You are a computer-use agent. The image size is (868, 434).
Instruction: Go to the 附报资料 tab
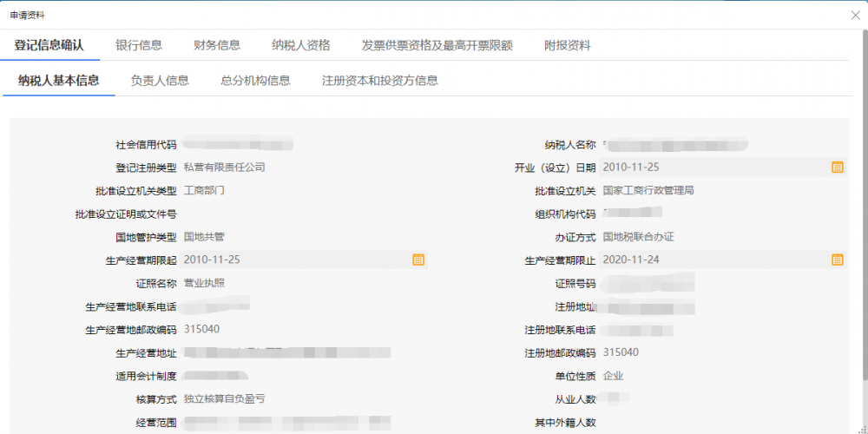(567, 45)
